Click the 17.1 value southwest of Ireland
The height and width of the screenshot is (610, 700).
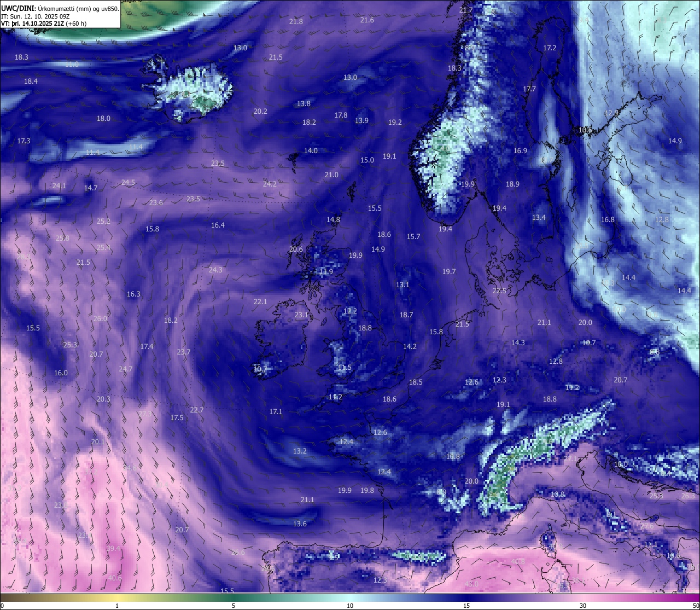(276, 411)
